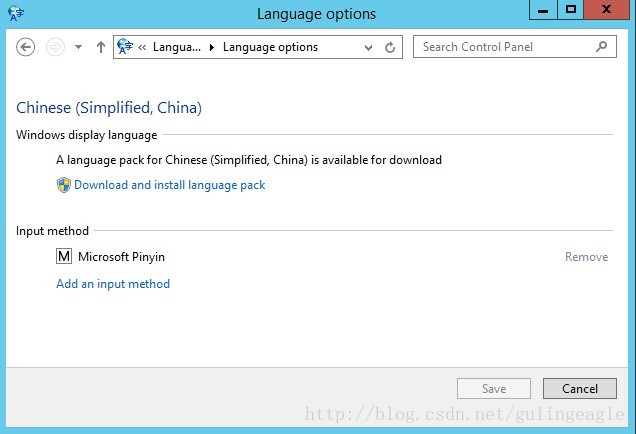
Task: Click the Language window icon in title bar
Action: tap(17, 13)
